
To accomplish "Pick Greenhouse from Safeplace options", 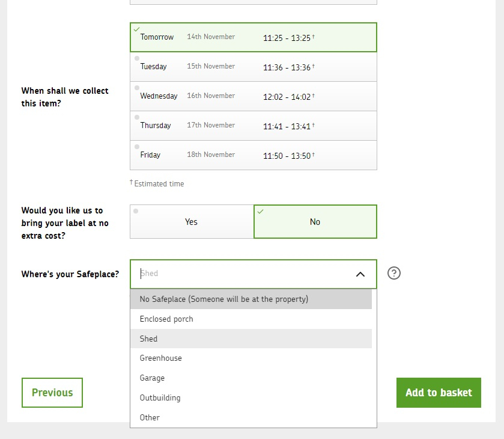I will pyautogui.click(x=251, y=358).
